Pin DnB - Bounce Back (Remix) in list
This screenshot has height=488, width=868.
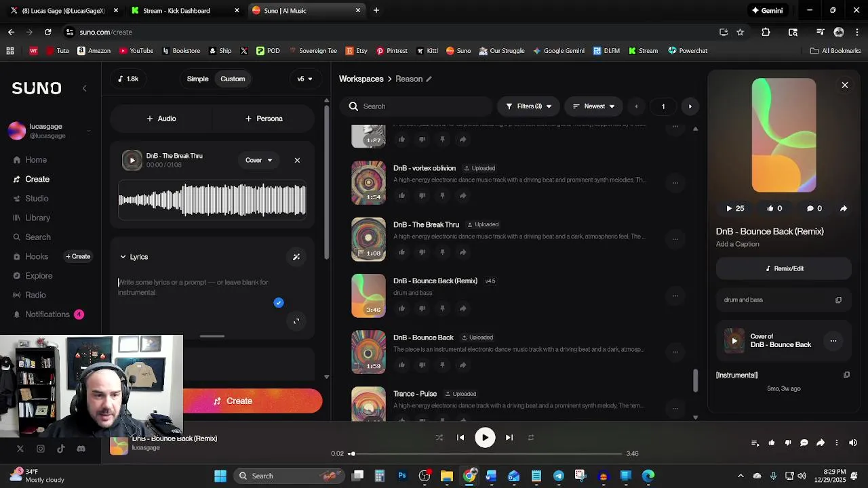442,308
